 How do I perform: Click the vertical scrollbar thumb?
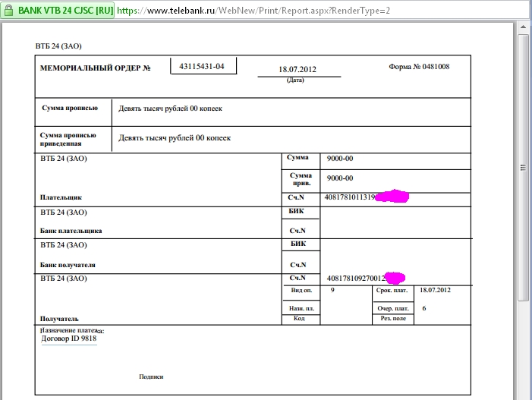[x=524, y=167]
